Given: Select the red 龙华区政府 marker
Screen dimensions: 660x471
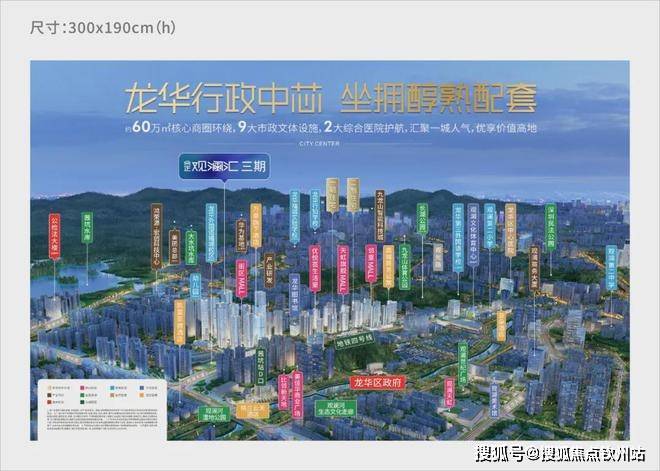Looking at the screenshot, I should pyautogui.click(x=378, y=382).
